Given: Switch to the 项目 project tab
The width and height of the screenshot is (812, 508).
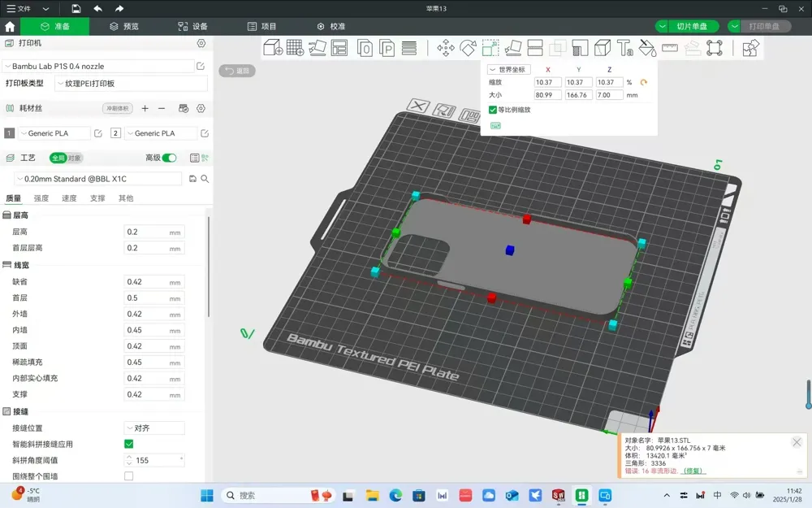Looking at the screenshot, I should coord(262,27).
